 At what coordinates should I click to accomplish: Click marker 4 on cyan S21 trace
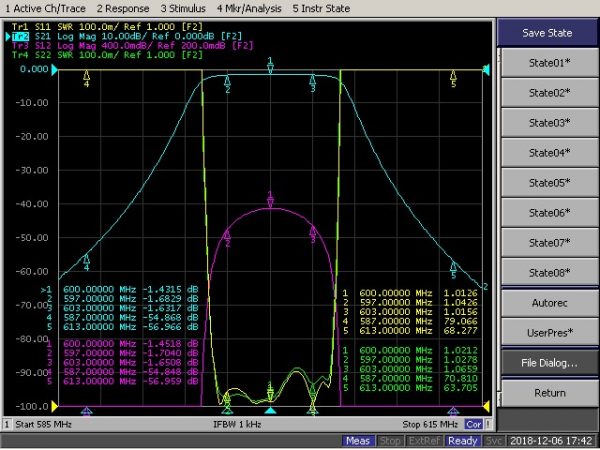(87, 262)
